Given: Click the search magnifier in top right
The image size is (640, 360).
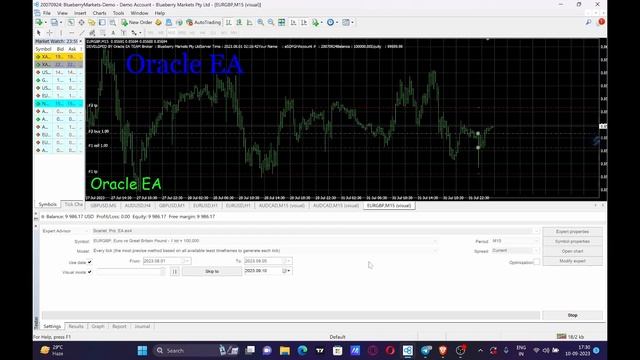Looking at the screenshot, I should 588,22.
